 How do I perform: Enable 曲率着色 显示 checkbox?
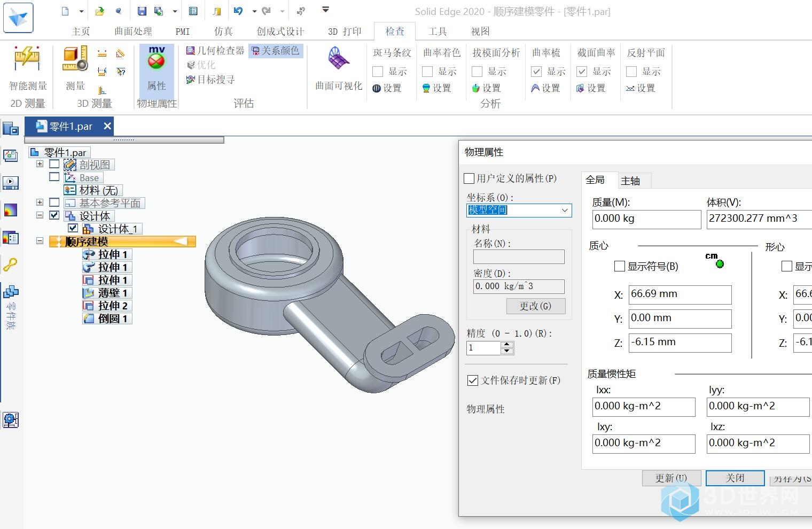[427, 72]
